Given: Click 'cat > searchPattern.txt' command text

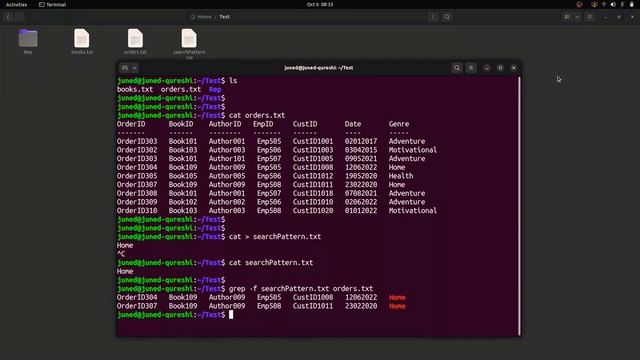Looking at the screenshot, I should point(275,237).
